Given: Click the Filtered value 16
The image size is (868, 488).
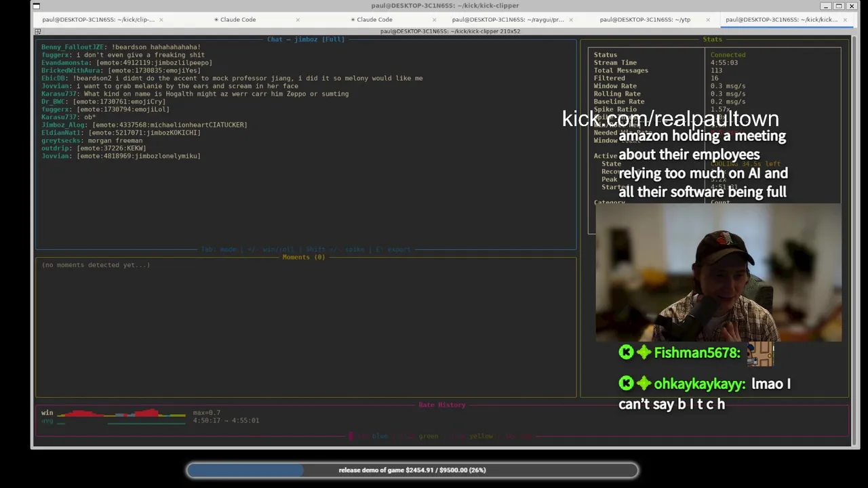Looking at the screenshot, I should point(714,78).
